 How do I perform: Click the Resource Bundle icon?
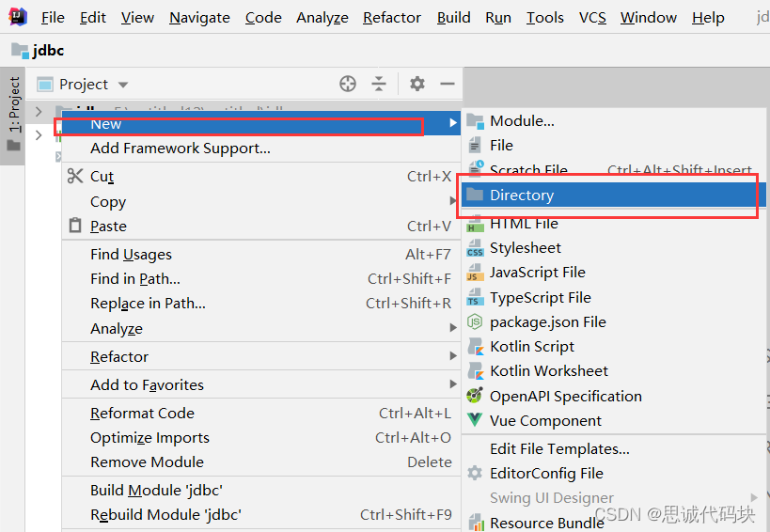[x=475, y=523]
